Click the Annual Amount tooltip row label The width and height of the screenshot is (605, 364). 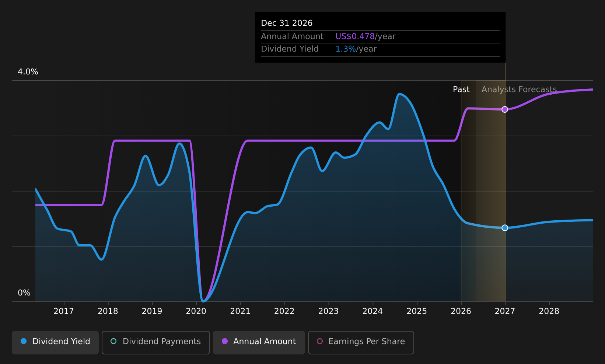292,36
